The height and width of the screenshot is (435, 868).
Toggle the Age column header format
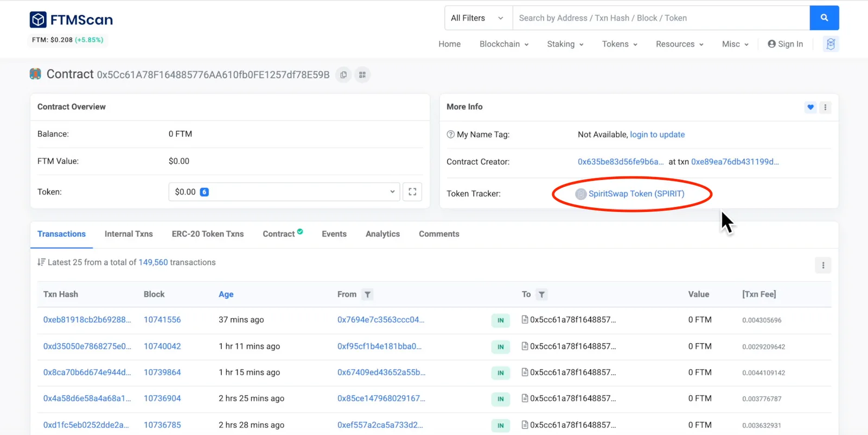click(226, 294)
